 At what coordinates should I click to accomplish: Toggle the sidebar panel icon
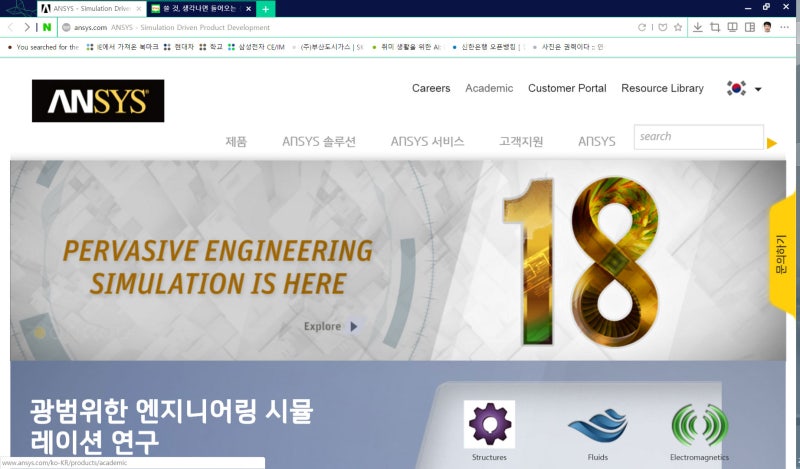[x=749, y=28]
